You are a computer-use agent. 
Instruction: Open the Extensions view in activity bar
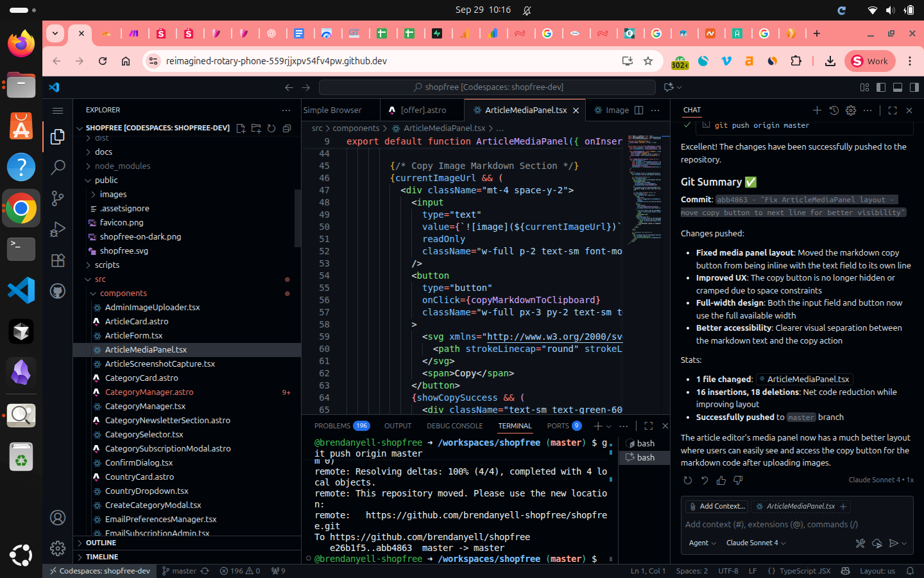pyautogui.click(x=58, y=260)
